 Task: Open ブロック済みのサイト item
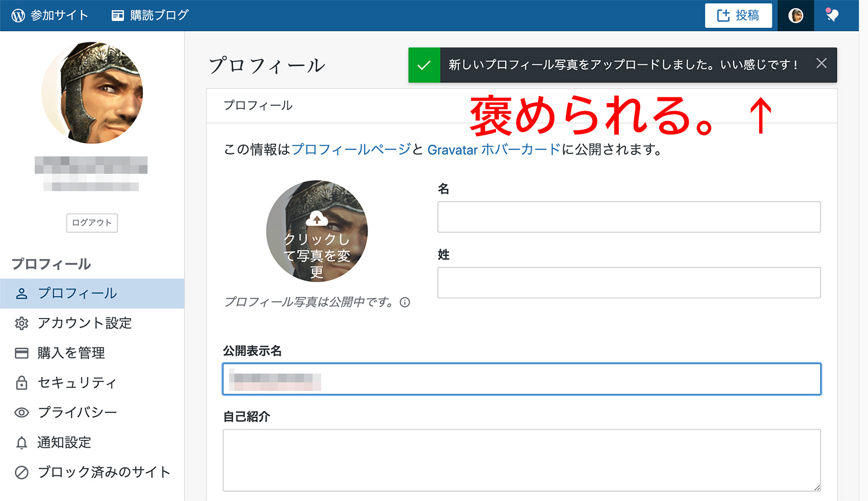[104, 472]
